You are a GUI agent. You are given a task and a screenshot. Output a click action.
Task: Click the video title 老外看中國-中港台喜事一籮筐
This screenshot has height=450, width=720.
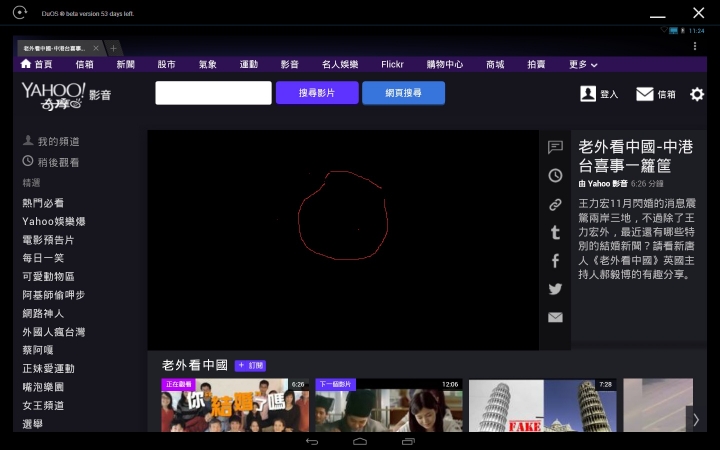(636, 156)
